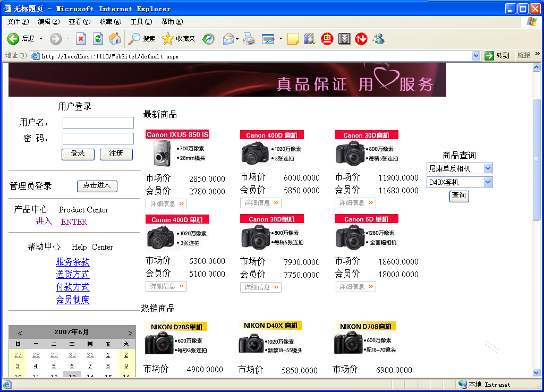Viewport: 544px width, 392px height.
Task: Open the Mail envelope icon
Action: coord(228,39)
